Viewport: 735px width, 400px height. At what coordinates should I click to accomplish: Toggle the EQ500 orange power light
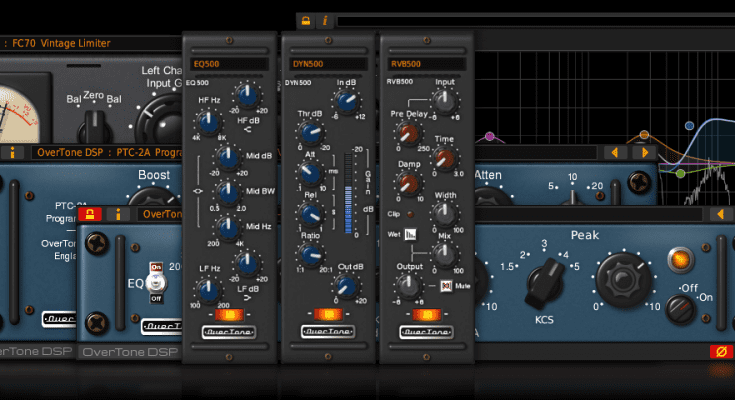tap(228, 316)
